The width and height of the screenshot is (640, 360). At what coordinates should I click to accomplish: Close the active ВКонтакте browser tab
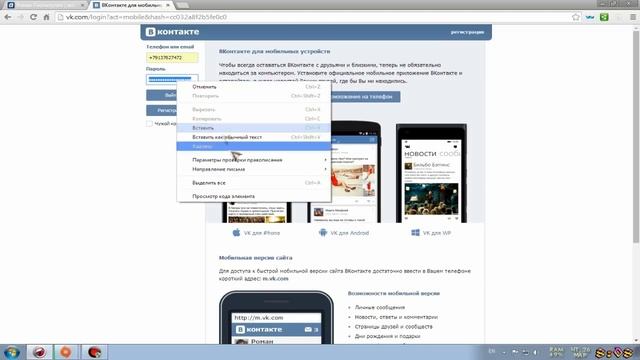(x=167, y=5)
